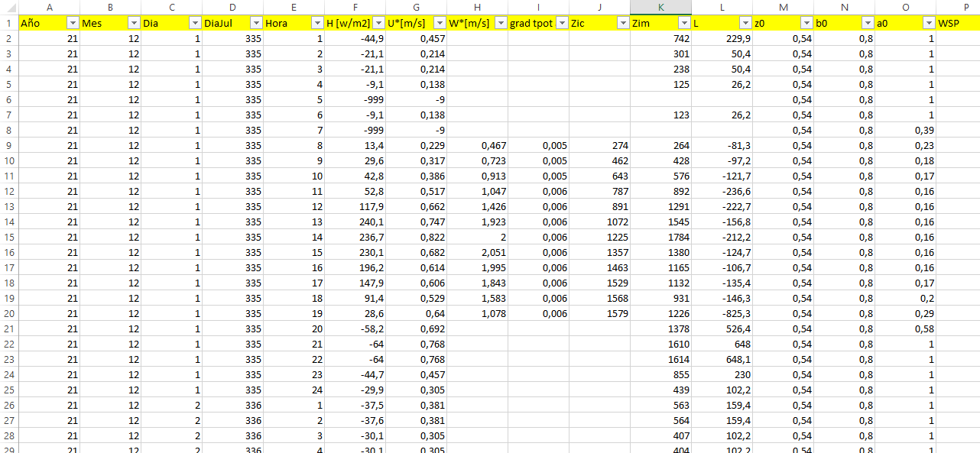Viewport: 980px width, 453px height.
Task: Select the Zic cell containing 1529
Action: pos(599,283)
